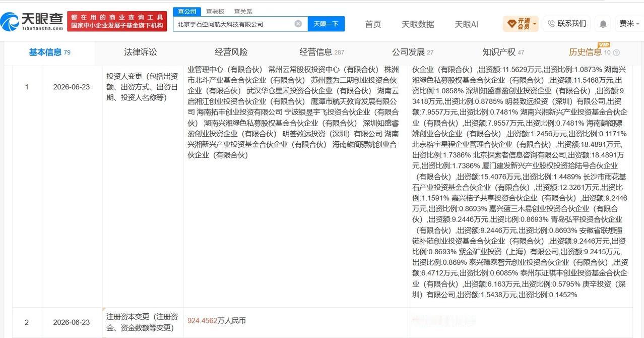This screenshot has height=338, width=644.
Task: Click 北京探索者信息咨询有限公司 in the details column
Action: click(x=519, y=155)
